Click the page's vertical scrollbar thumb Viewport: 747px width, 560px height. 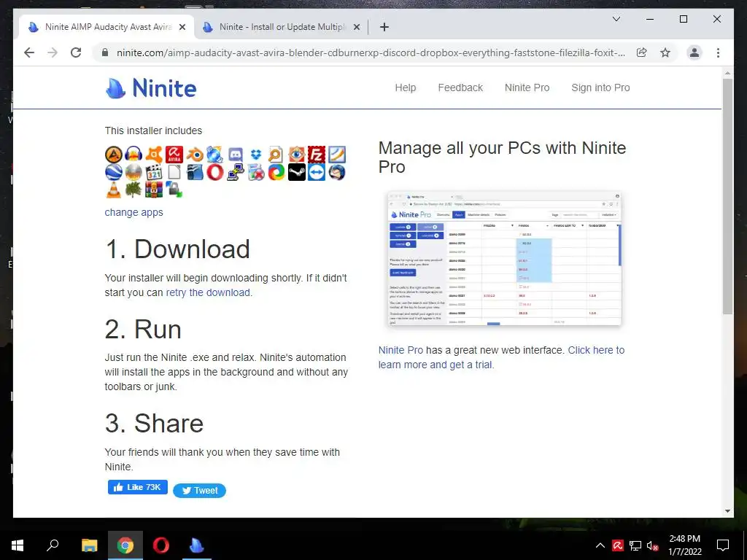(727, 196)
